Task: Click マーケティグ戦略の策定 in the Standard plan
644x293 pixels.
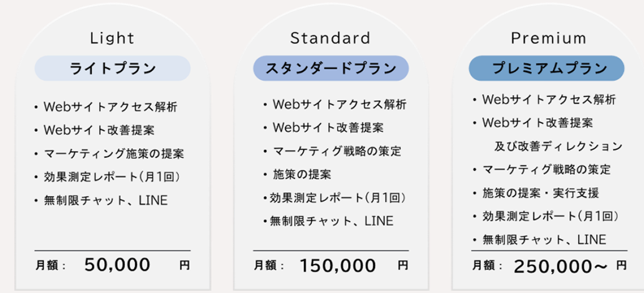Action: pos(337,151)
